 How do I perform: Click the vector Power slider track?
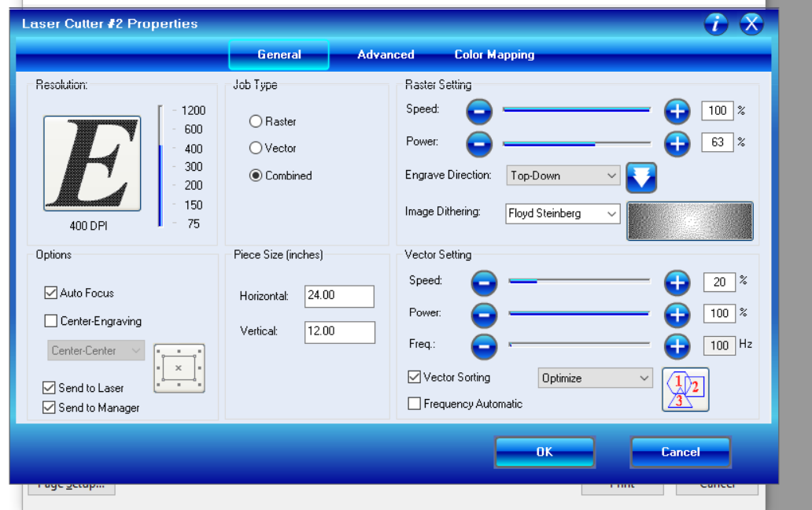[x=579, y=313]
